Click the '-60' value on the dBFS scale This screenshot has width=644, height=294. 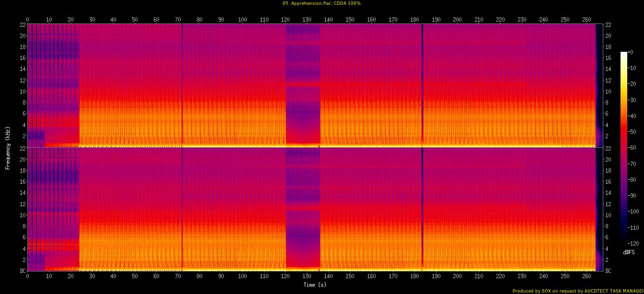pyautogui.click(x=632, y=148)
